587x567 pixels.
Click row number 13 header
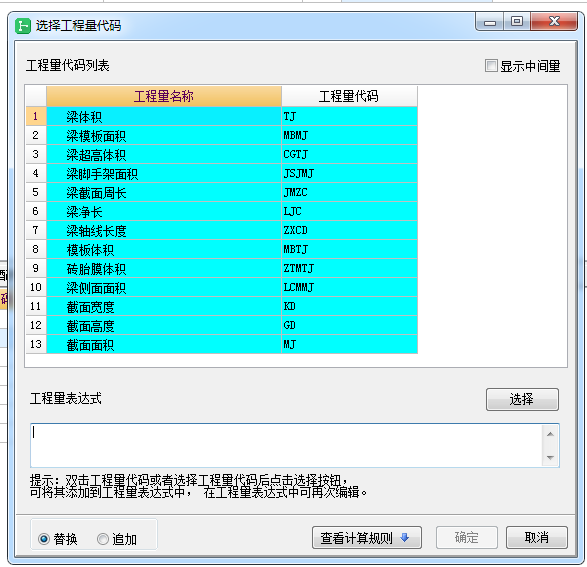36,344
